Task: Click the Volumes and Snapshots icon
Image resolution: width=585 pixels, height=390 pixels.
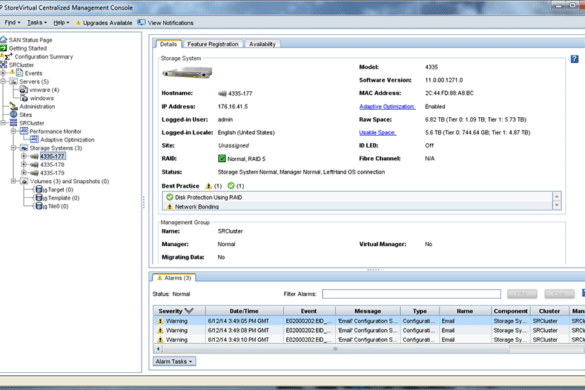Action: click(24, 181)
